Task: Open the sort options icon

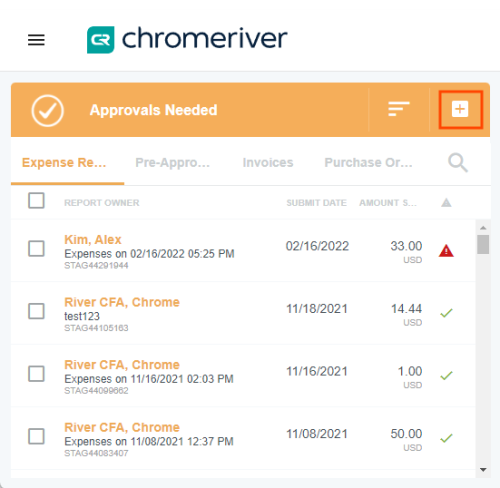Action: point(399,109)
